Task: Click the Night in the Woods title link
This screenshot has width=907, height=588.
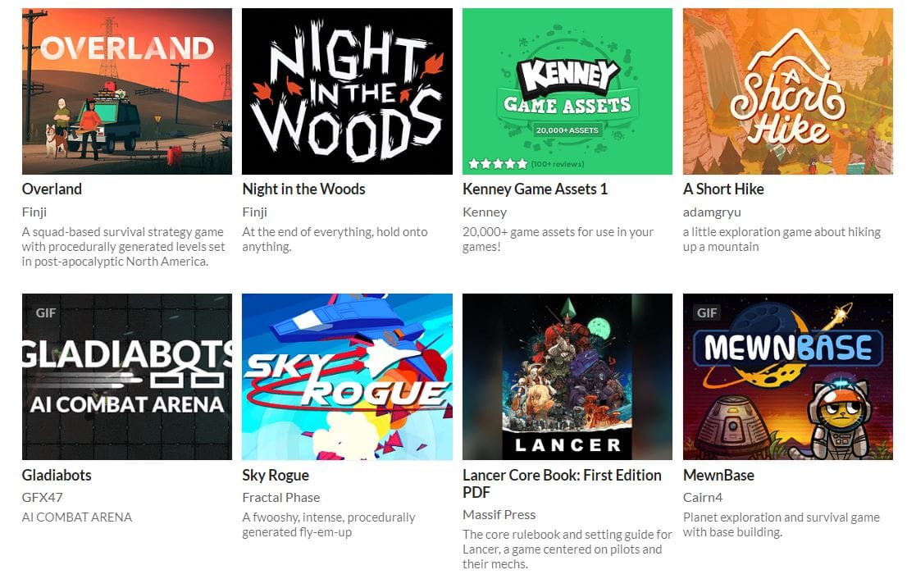Action: point(303,189)
